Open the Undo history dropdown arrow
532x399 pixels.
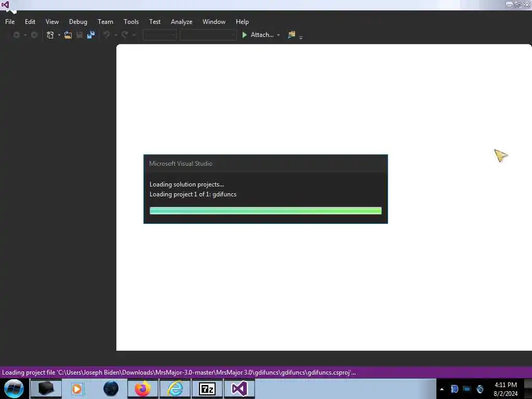116,35
